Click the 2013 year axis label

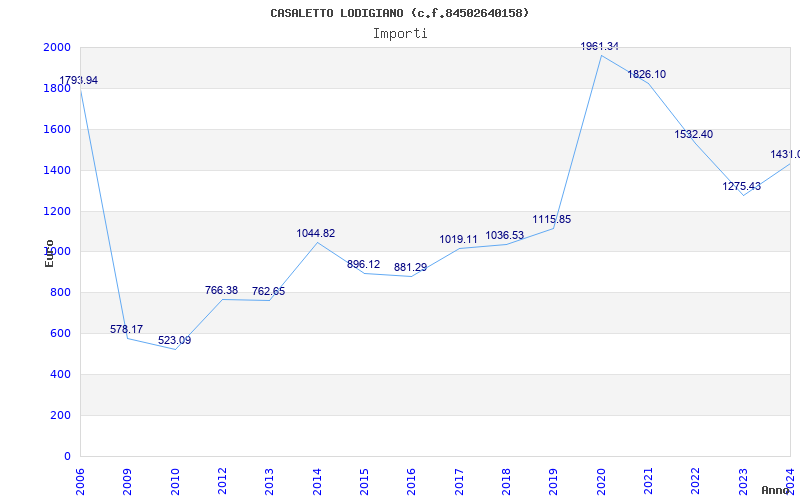269,481
